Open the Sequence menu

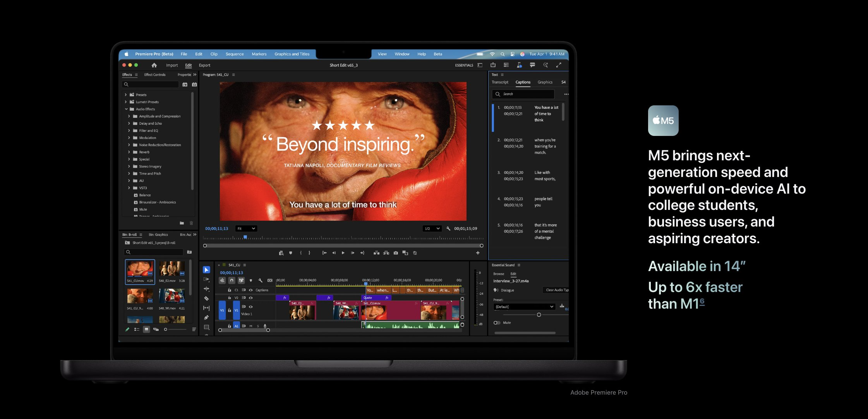(234, 54)
